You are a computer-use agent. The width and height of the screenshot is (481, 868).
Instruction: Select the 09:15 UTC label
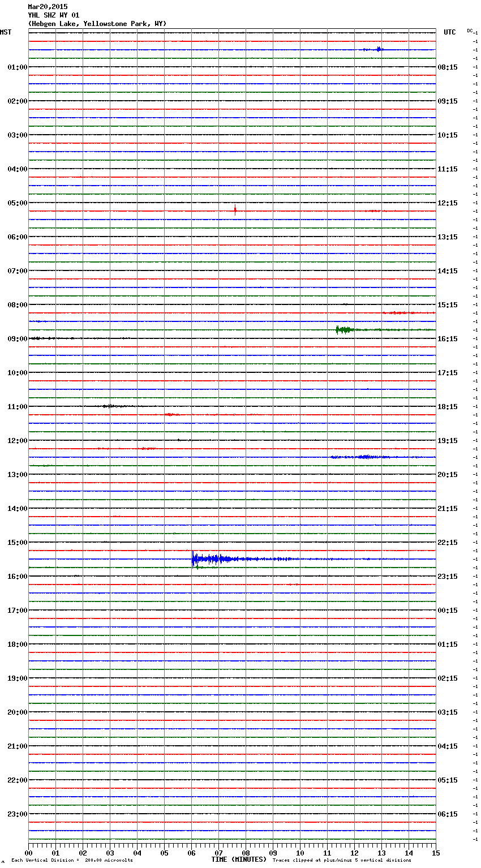[448, 101]
